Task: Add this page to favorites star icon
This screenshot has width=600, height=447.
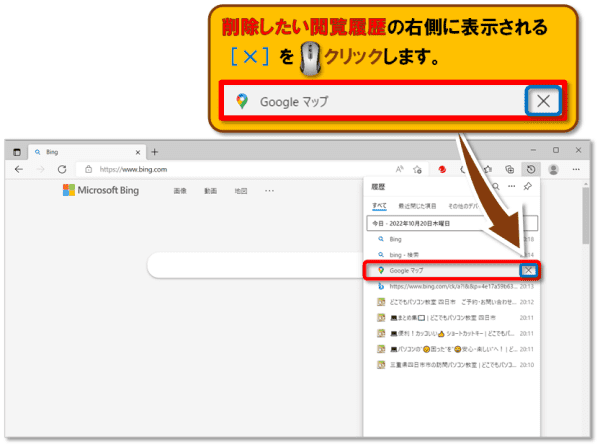Action: 417,169
